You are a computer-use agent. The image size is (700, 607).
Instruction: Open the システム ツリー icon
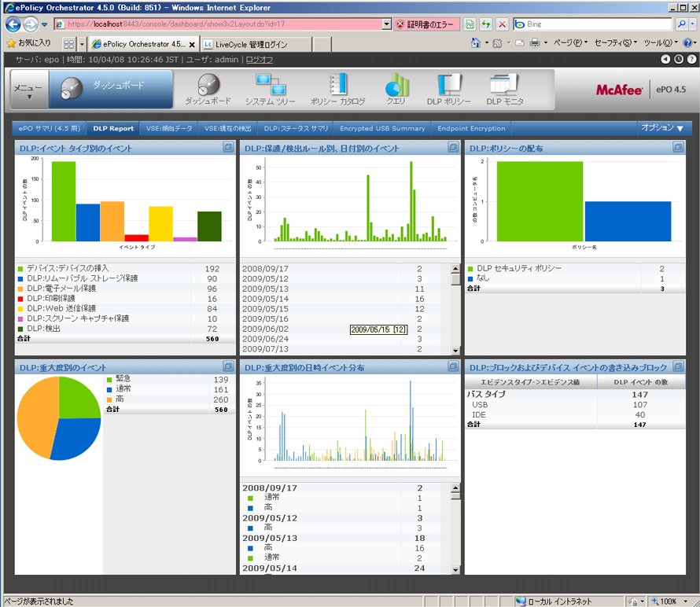270,90
